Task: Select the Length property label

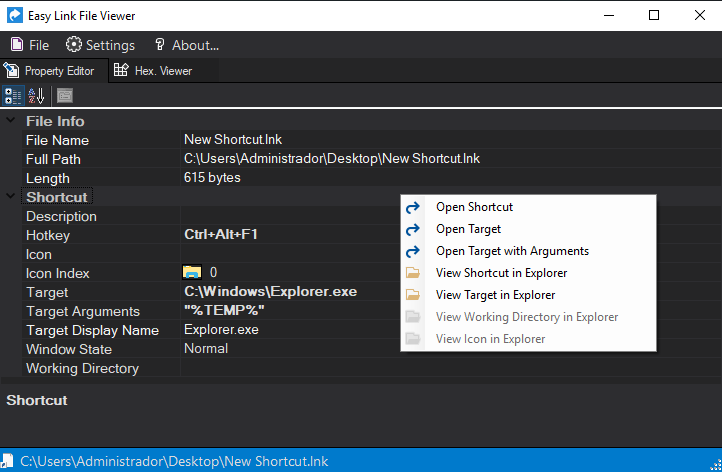Action: tap(48, 178)
